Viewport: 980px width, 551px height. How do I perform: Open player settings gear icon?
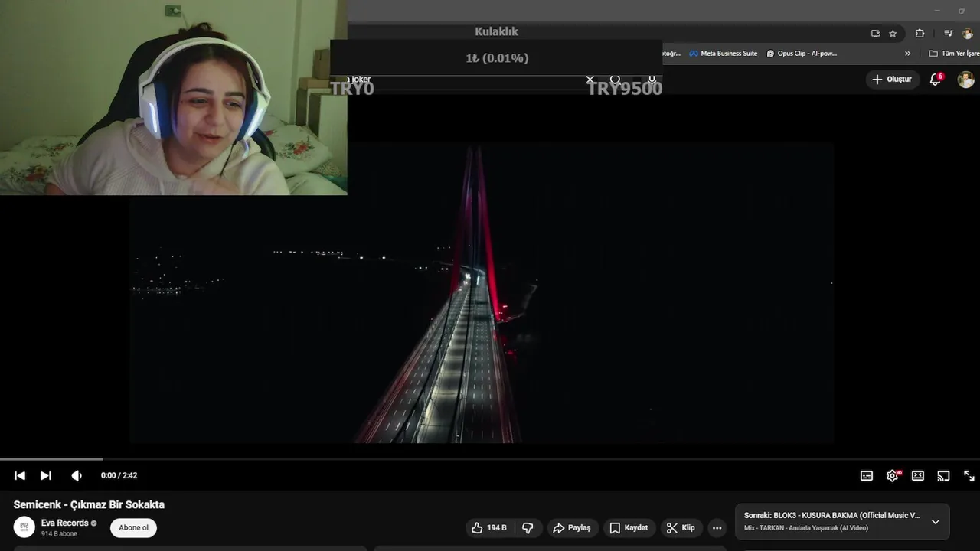pyautogui.click(x=892, y=475)
